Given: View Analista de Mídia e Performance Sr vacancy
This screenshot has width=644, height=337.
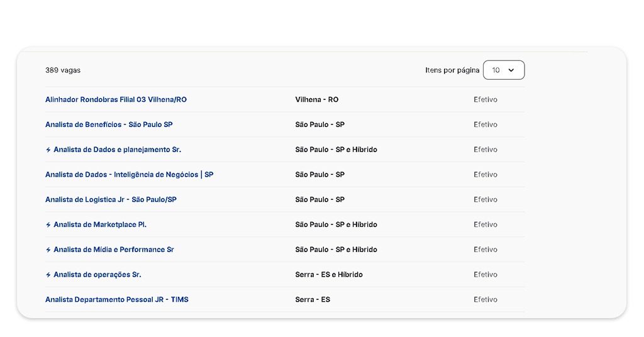Looking at the screenshot, I should 114,250.
